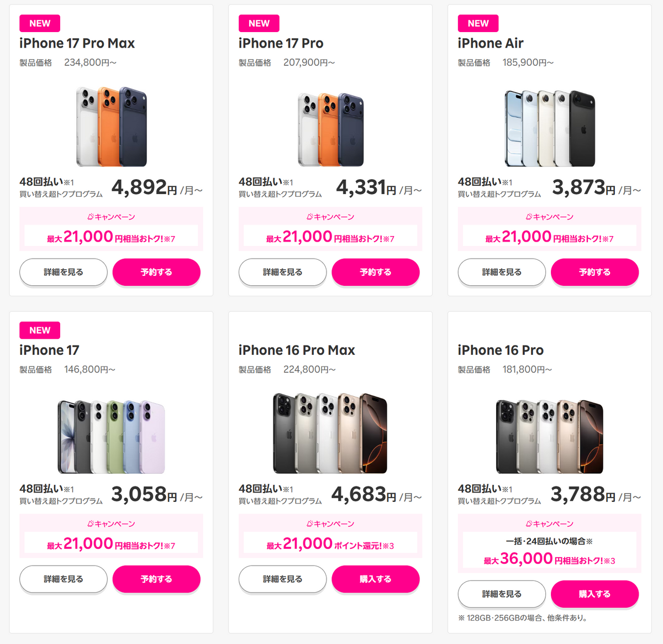View details for iPhone 17 Pro Max

coord(64,272)
